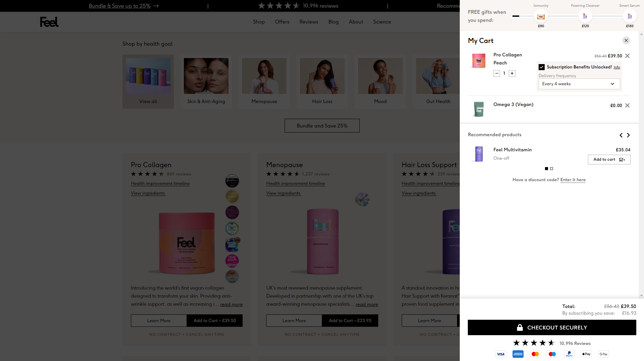Increase Pro Collagen quantity with plus

[512, 73]
